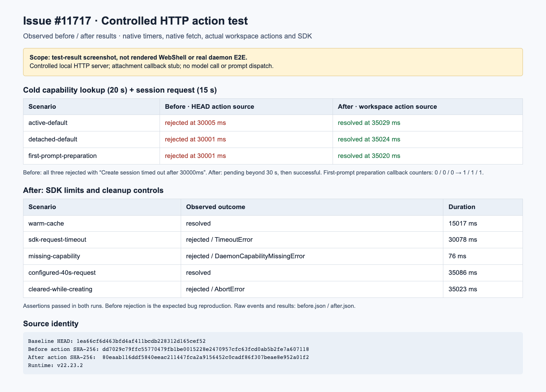Viewport: 546px width, 392px height.
Task: Click the 'Assertions passed in both runs' footnote
Action: pyautogui.click(x=189, y=306)
